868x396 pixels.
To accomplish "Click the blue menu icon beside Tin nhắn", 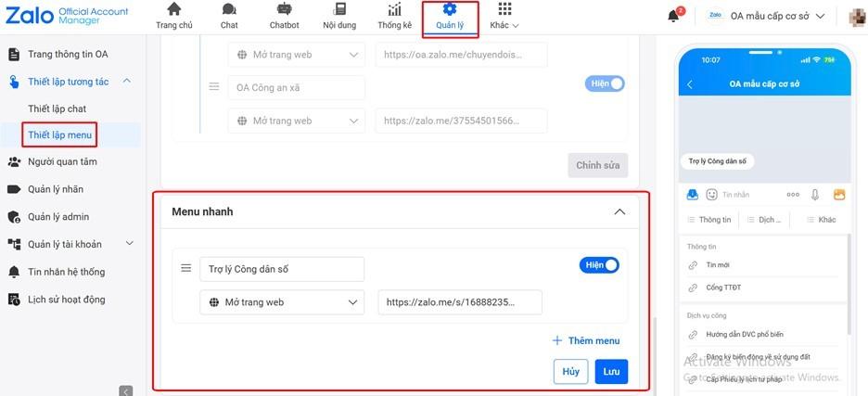I will pos(692,195).
